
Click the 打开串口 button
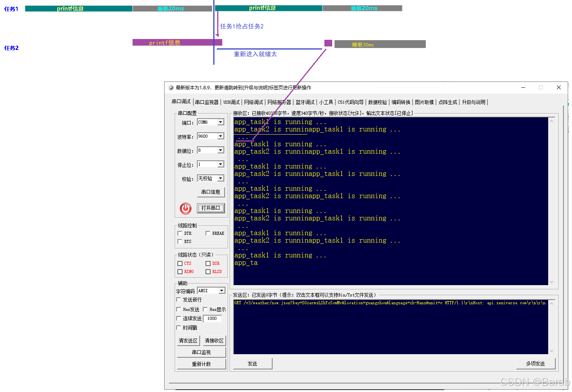pos(211,208)
